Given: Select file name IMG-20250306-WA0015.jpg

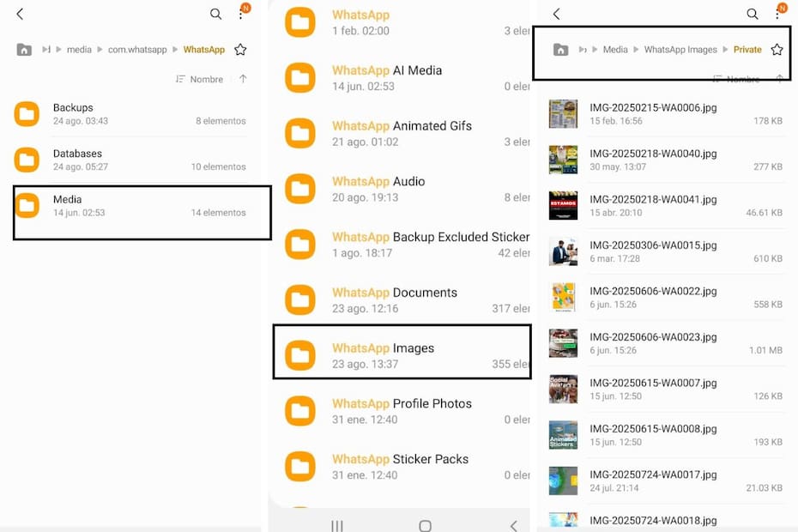Looking at the screenshot, I should 653,245.
